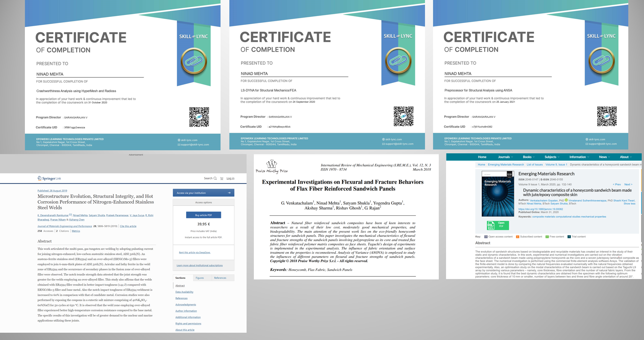Image resolution: width=644 pixels, height=340 pixels.
Task: Open the Information dropdown in navigation
Action: (x=579, y=157)
